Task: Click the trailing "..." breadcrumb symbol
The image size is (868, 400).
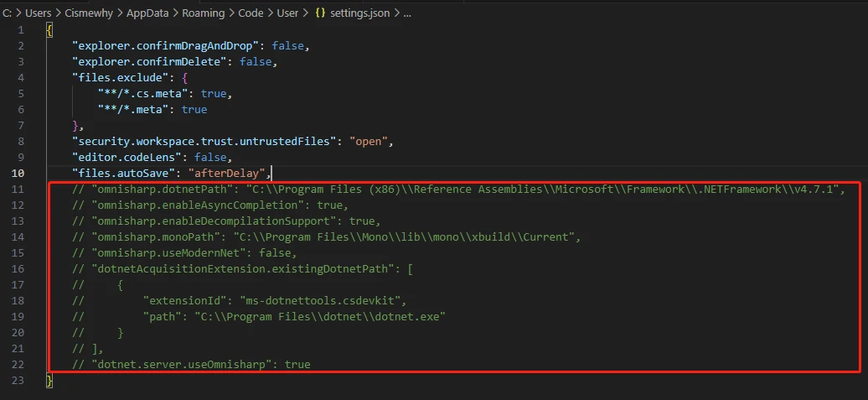Action: (x=407, y=13)
